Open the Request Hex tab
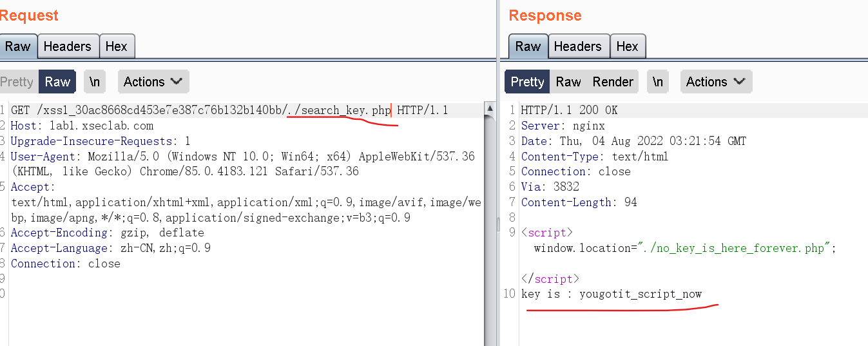The height and width of the screenshot is (346, 868). tap(117, 46)
